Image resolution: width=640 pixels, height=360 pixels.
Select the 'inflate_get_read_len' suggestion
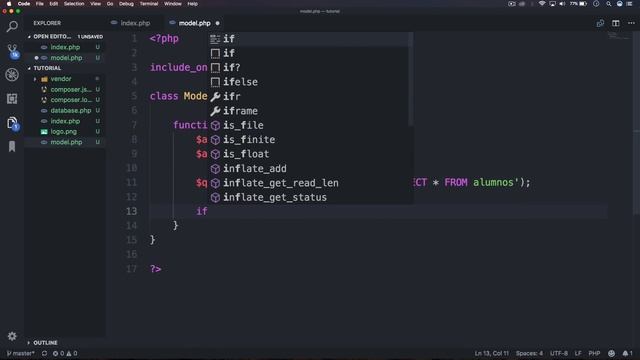click(310, 183)
